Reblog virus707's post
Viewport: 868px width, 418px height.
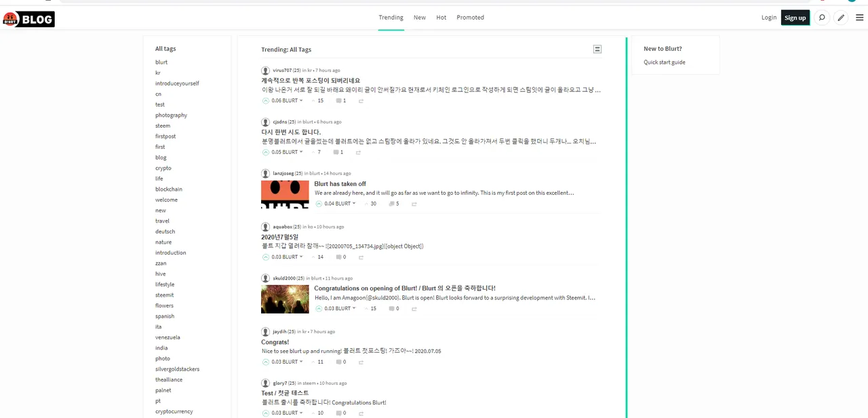(361, 101)
